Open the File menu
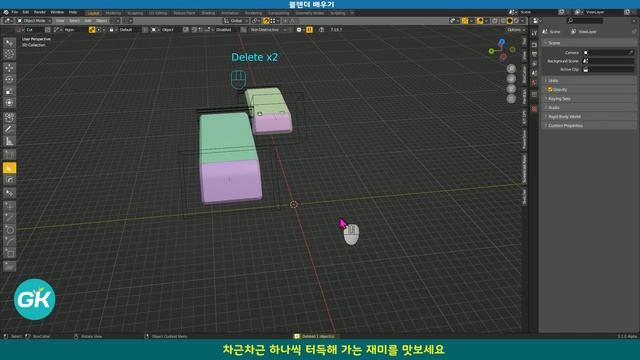This screenshot has width=640, height=360. click(15, 12)
